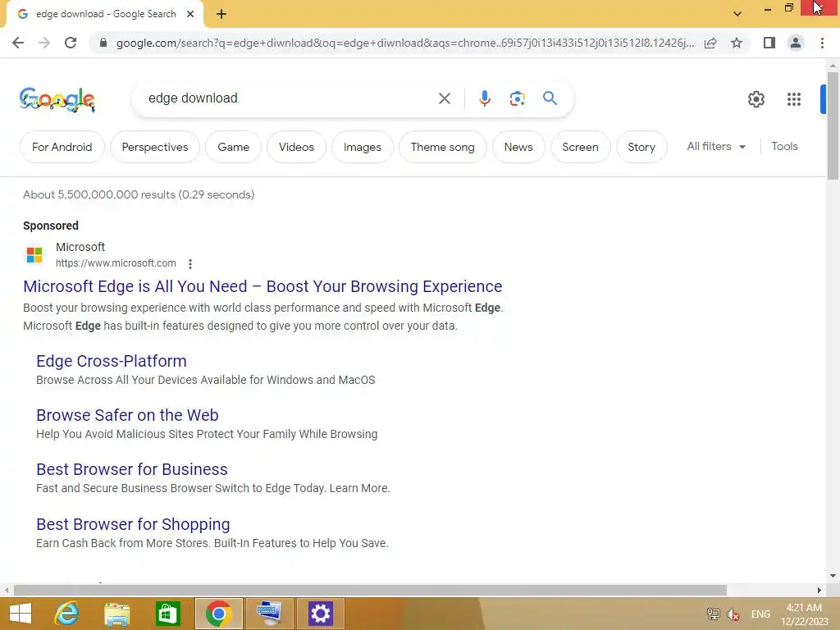Image resolution: width=840 pixels, height=630 pixels.
Task: Expand the All filters dropdown
Action: (x=716, y=146)
